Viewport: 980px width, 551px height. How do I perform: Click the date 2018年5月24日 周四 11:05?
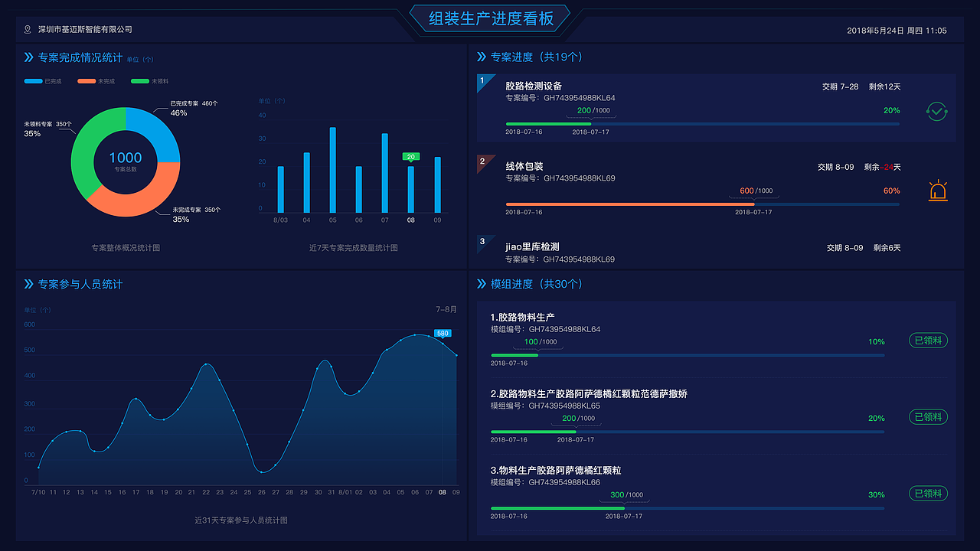pos(897,31)
